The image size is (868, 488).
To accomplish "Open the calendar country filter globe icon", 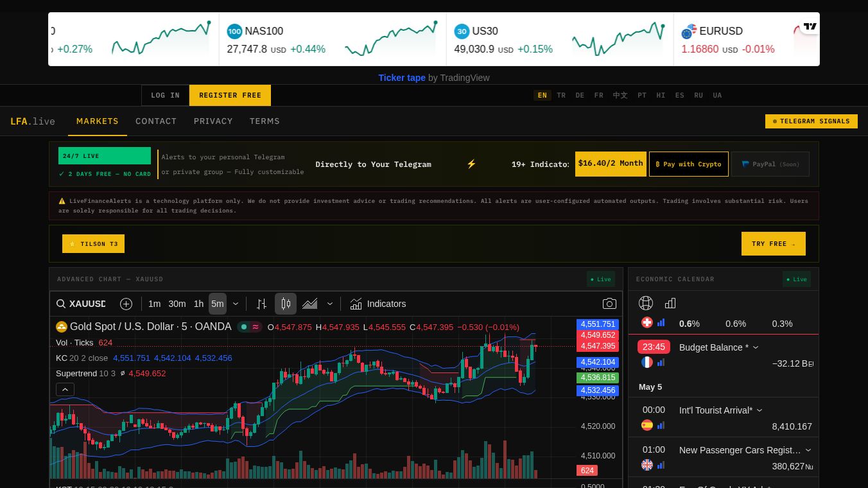I will [646, 303].
